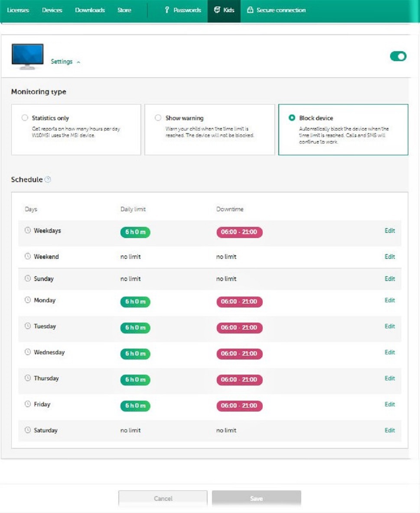This screenshot has height=513, width=420.
Task: Collapse the Settings expander
Action: (65, 62)
